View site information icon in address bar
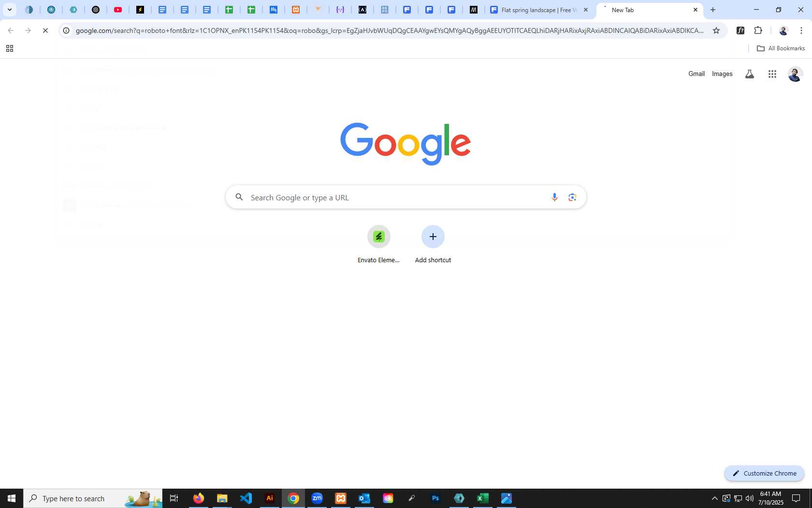The width and height of the screenshot is (812, 508). point(66,30)
